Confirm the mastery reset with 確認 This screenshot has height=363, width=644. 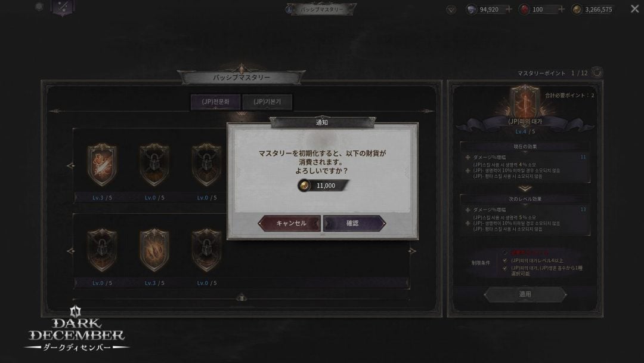(354, 223)
